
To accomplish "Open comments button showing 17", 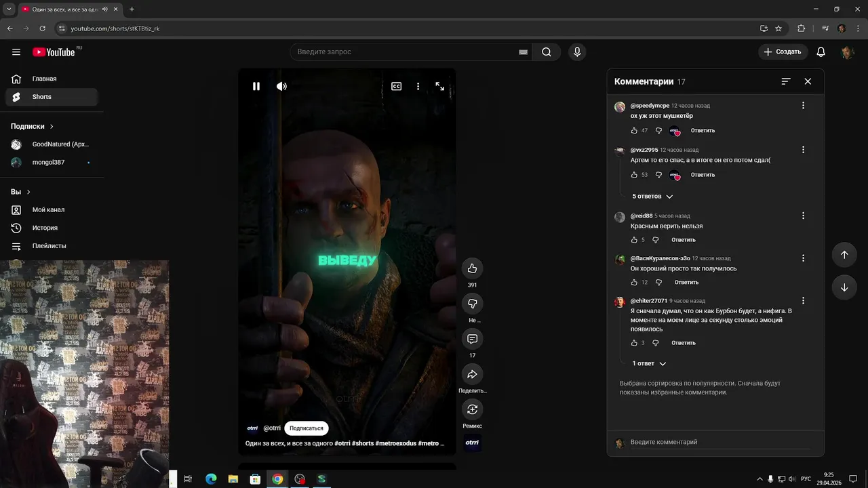I will pyautogui.click(x=473, y=339).
